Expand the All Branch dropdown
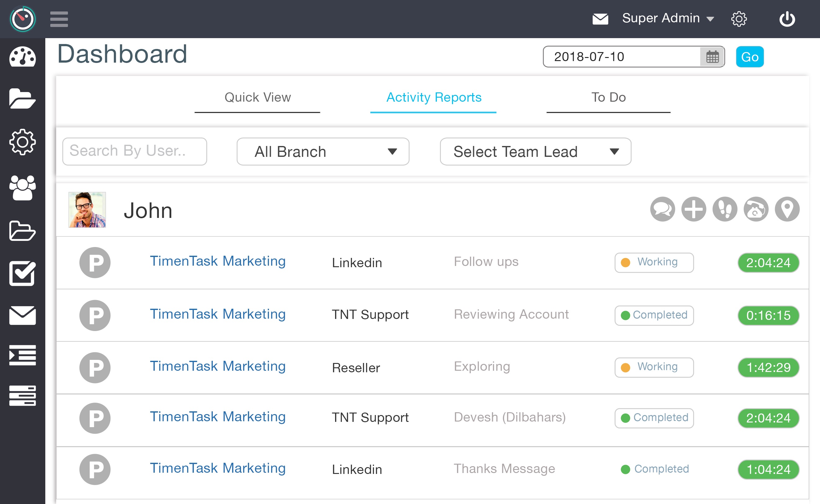Image resolution: width=820 pixels, height=504 pixels. [323, 151]
